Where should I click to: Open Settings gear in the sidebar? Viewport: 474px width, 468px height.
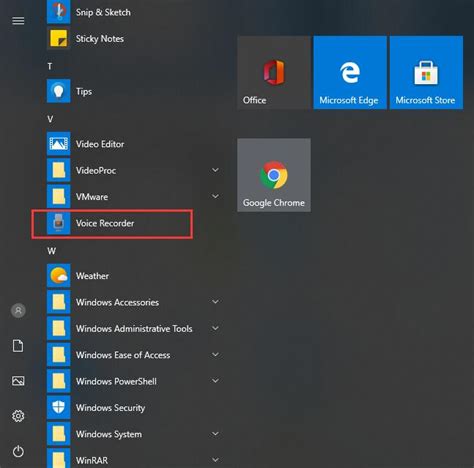(x=18, y=416)
